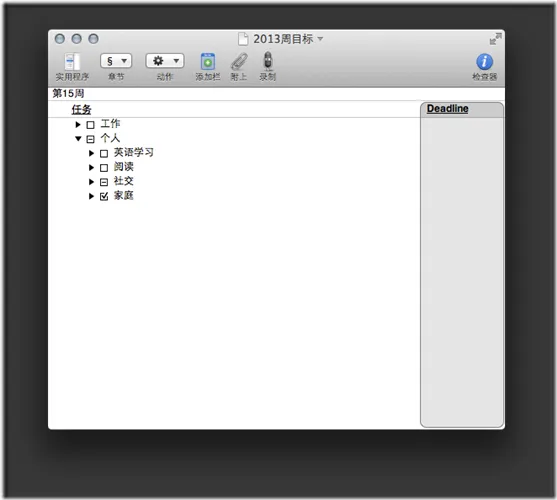557x500 pixels.
Task: Toggle the 个人 mixed-state checkbox
Action: [91, 139]
